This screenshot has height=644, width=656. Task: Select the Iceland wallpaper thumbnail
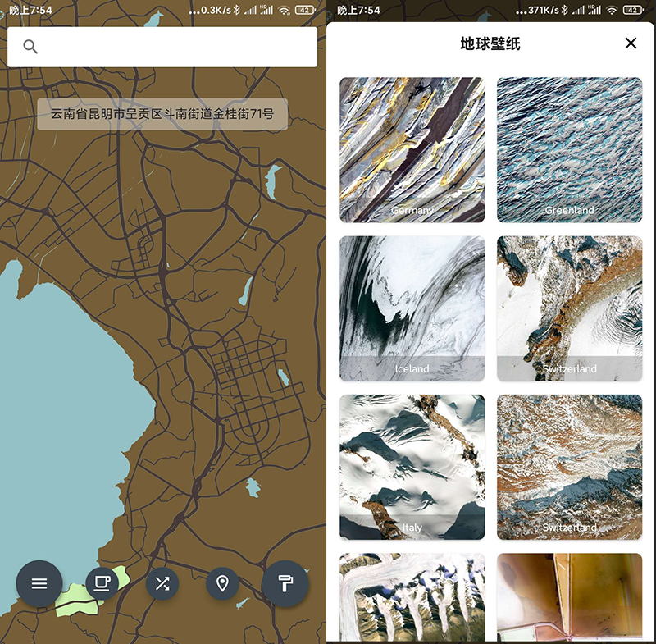click(x=412, y=308)
